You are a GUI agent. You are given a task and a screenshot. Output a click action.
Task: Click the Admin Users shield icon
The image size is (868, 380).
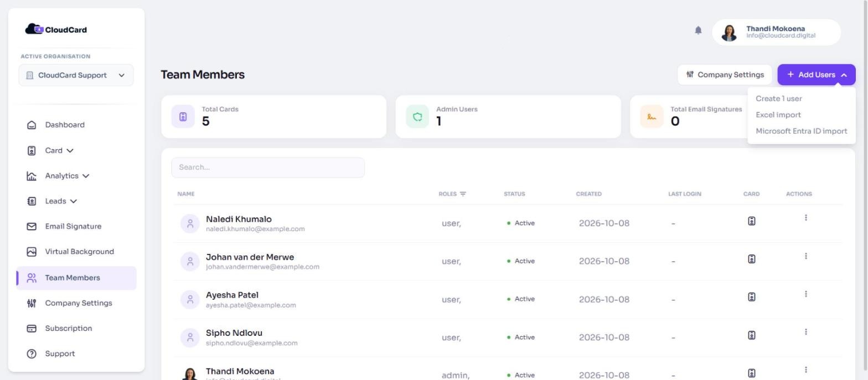417,117
